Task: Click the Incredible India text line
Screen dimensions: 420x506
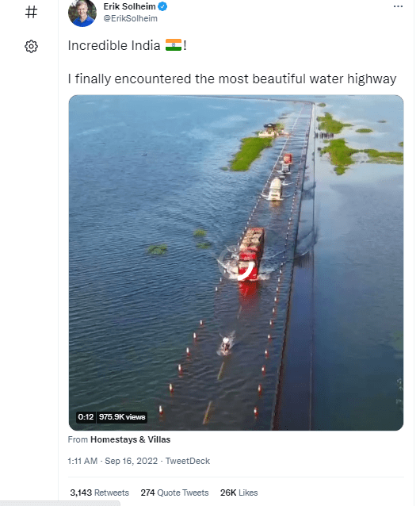Action: tap(128, 45)
